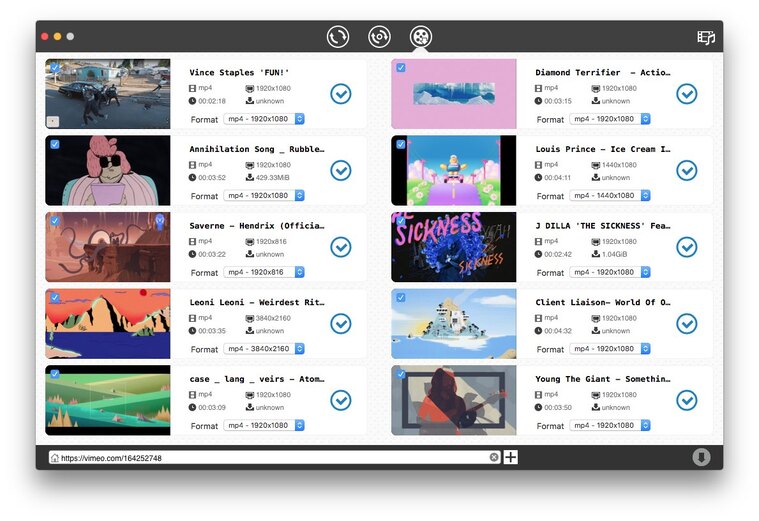
Task: Select the duration 00:04:32 text
Action: [x=558, y=331]
